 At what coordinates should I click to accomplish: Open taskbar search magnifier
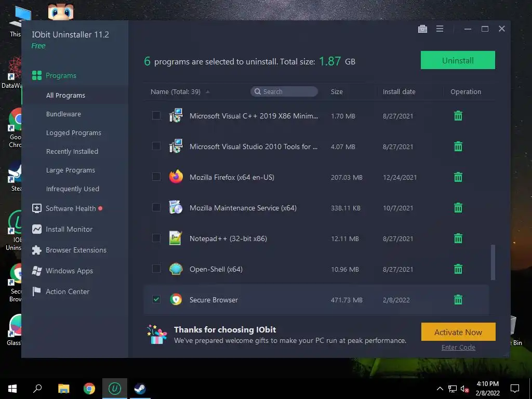[x=37, y=389]
